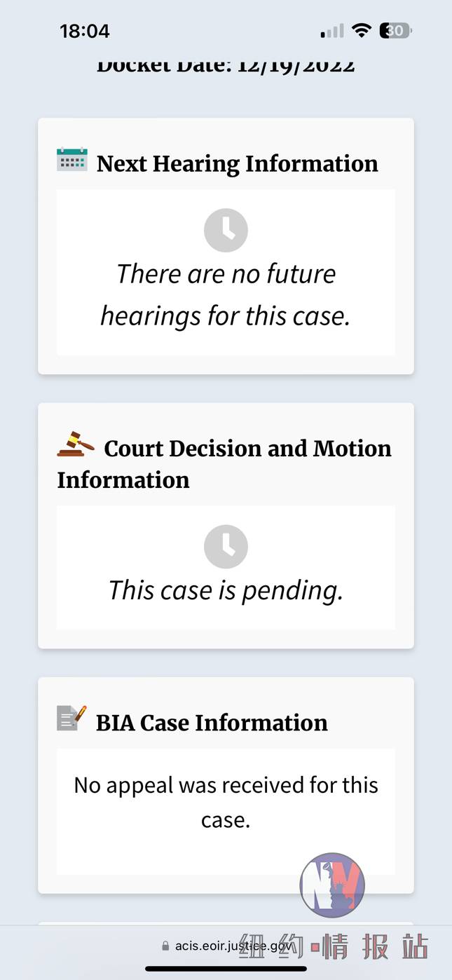The image size is (452, 980).
Task: Tap the clock icon above no future hearings
Action: [x=226, y=230]
